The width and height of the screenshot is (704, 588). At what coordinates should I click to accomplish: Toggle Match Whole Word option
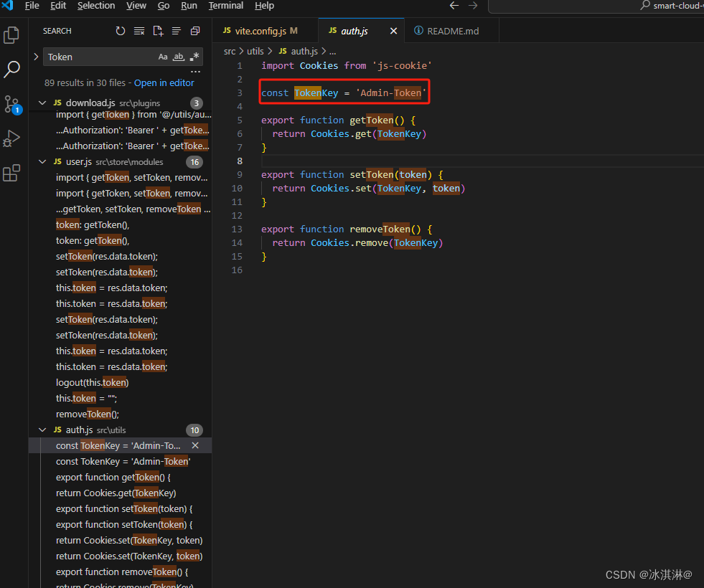click(x=179, y=57)
